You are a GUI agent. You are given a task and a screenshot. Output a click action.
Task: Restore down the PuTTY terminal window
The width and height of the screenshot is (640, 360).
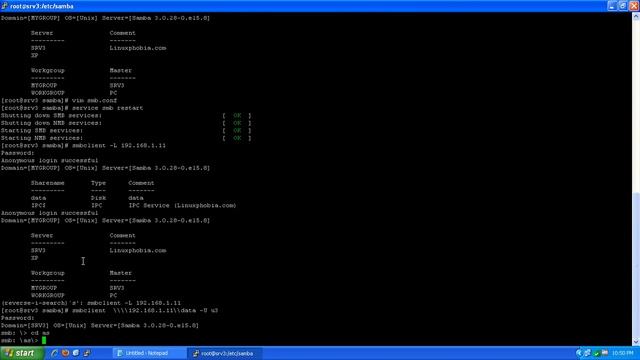[622, 6]
